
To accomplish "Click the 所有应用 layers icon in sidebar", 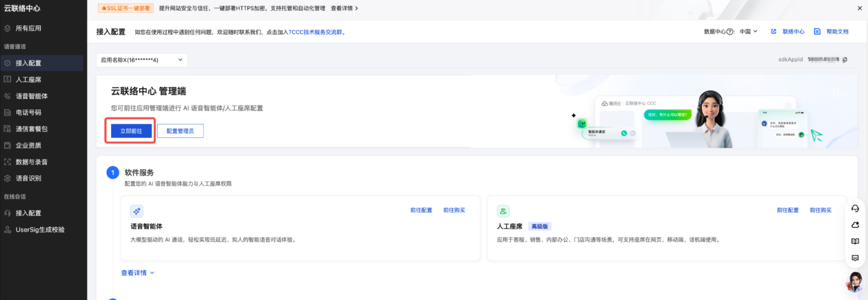I will click(7, 28).
